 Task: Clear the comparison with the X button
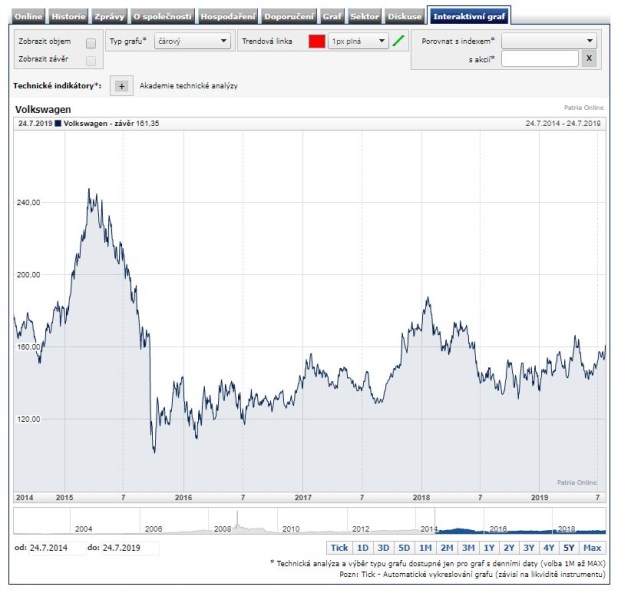click(x=589, y=59)
